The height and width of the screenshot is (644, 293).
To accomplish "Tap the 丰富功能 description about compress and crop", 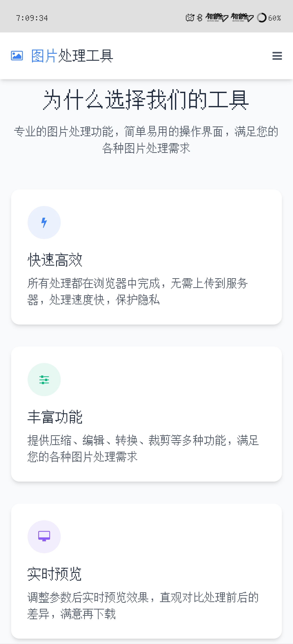I will (143, 448).
